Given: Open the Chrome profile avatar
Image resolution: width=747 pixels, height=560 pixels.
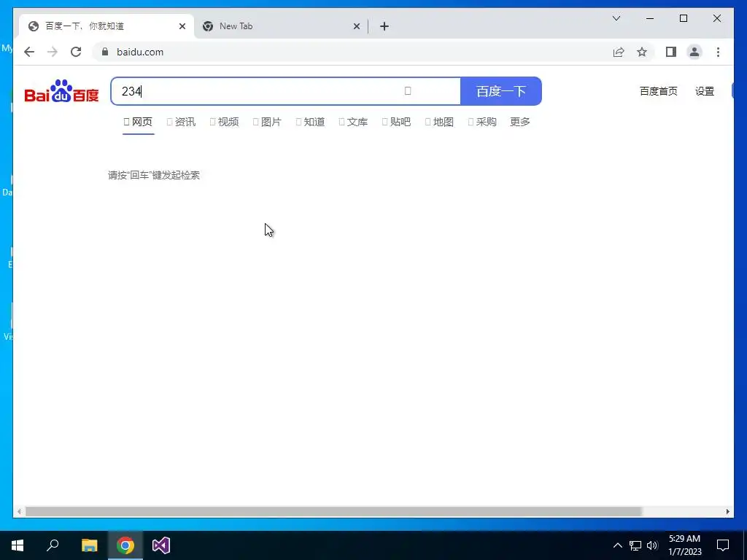Looking at the screenshot, I should [694, 52].
